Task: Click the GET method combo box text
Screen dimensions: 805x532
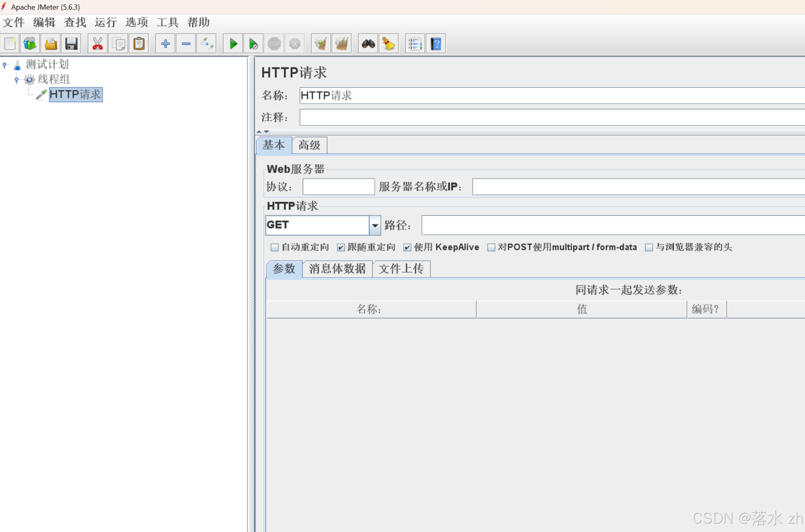Action: tap(317, 225)
